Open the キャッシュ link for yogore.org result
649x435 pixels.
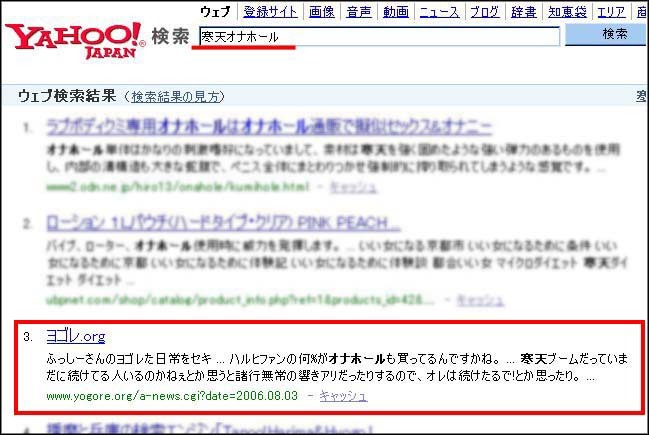point(343,396)
